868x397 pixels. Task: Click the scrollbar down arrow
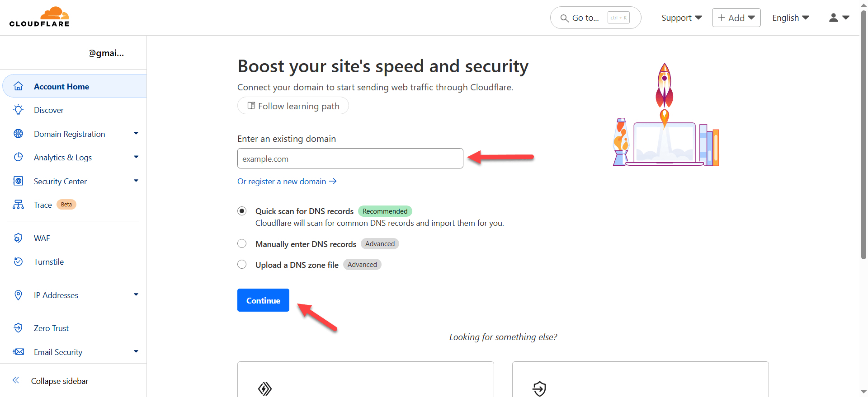pos(863,392)
